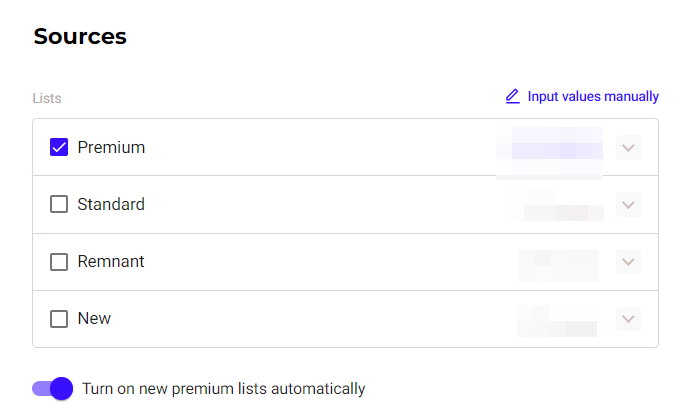Click the pencil edit icon
This screenshot has width=691, height=417.
coord(512,96)
